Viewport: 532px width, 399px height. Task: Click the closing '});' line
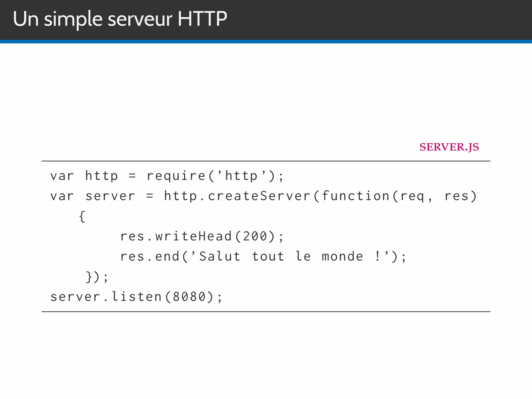[x=97, y=277]
